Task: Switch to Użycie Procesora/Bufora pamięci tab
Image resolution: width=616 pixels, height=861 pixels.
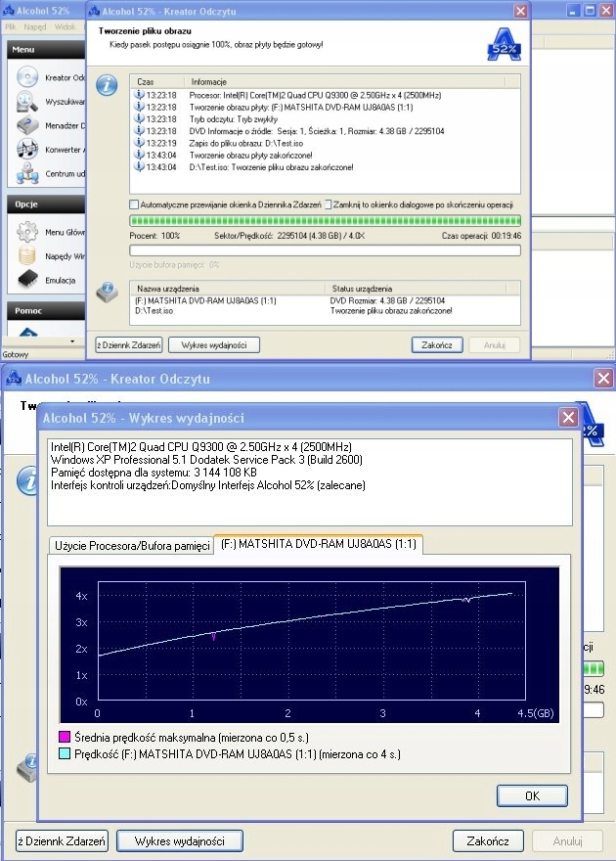Action: click(132, 545)
